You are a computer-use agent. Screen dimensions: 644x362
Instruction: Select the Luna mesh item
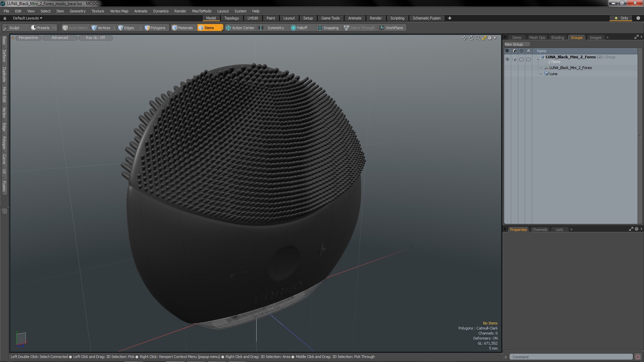tap(553, 74)
